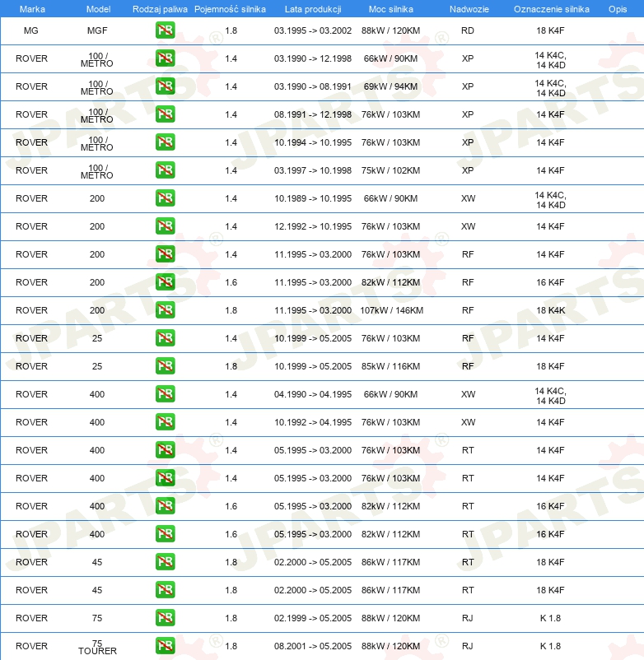Select the 03.1990 -> 08.1991 production cell
644x660 pixels.
point(312,86)
